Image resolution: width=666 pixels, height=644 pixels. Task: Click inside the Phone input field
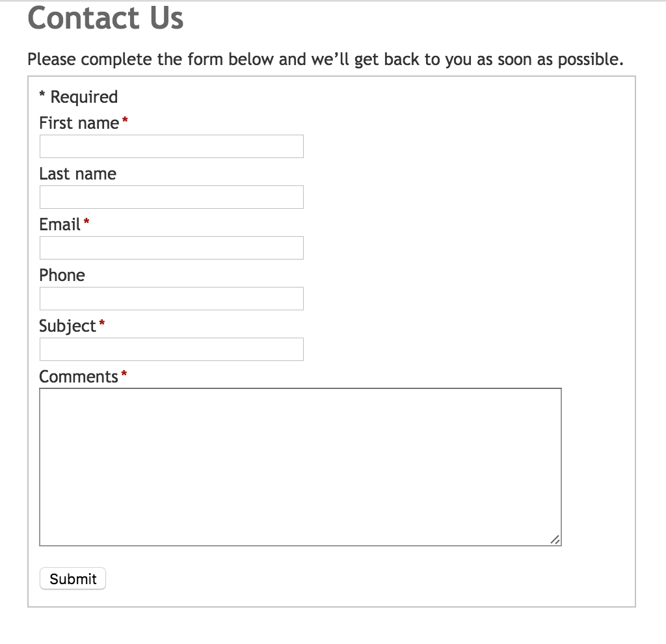point(171,298)
